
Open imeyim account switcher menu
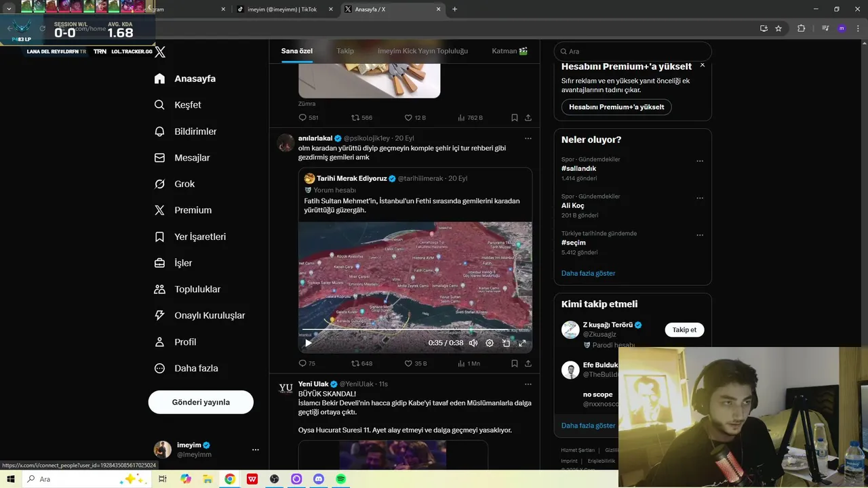201,449
